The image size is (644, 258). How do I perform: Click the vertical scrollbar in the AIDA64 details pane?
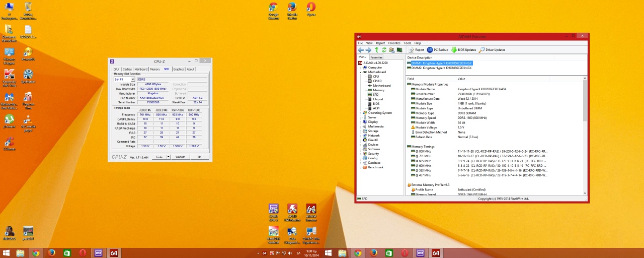pyautogui.click(x=585, y=136)
